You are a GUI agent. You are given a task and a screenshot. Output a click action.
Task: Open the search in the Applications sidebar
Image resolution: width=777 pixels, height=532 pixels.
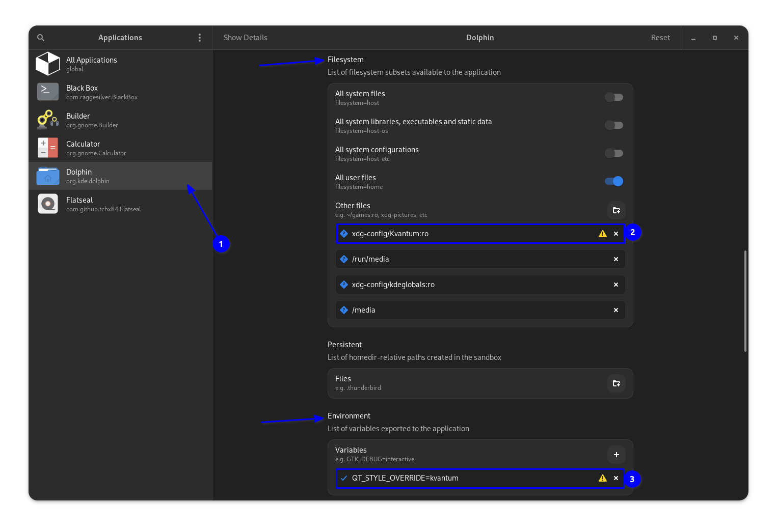click(40, 37)
